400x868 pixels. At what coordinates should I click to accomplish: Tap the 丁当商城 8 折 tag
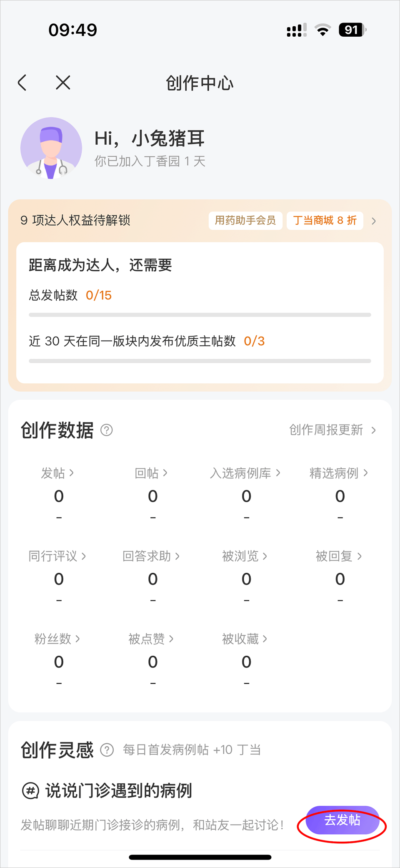325,221
